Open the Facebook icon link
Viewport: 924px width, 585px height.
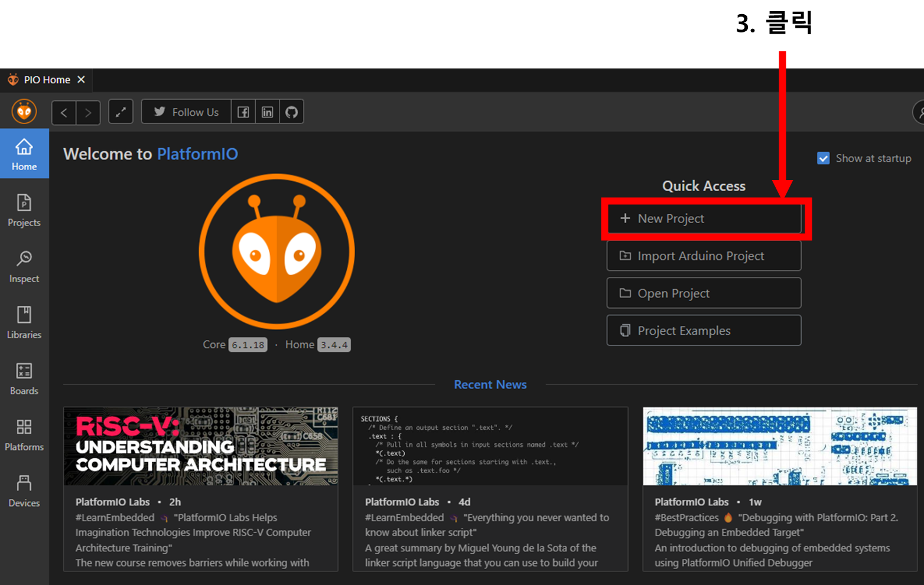(243, 112)
